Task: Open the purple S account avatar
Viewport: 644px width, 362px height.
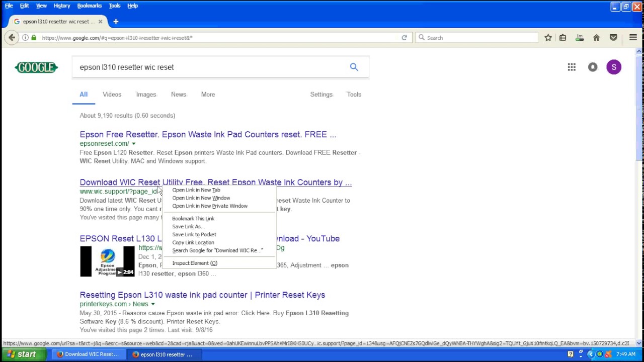Action: (614, 67)
